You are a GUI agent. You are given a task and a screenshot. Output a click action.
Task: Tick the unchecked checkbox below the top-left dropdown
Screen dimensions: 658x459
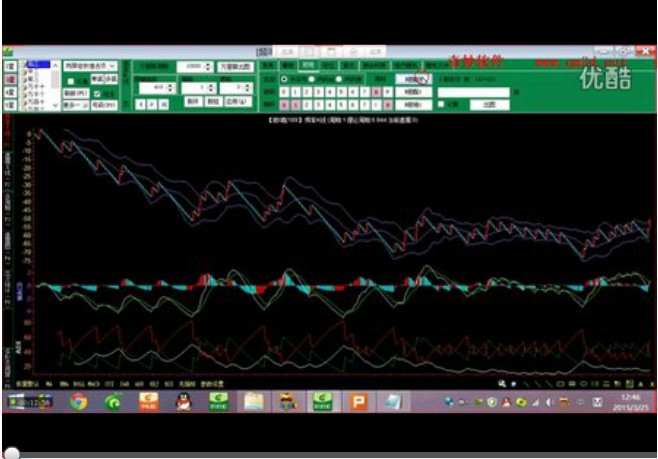pyautogui.click(x=70, y=79)
